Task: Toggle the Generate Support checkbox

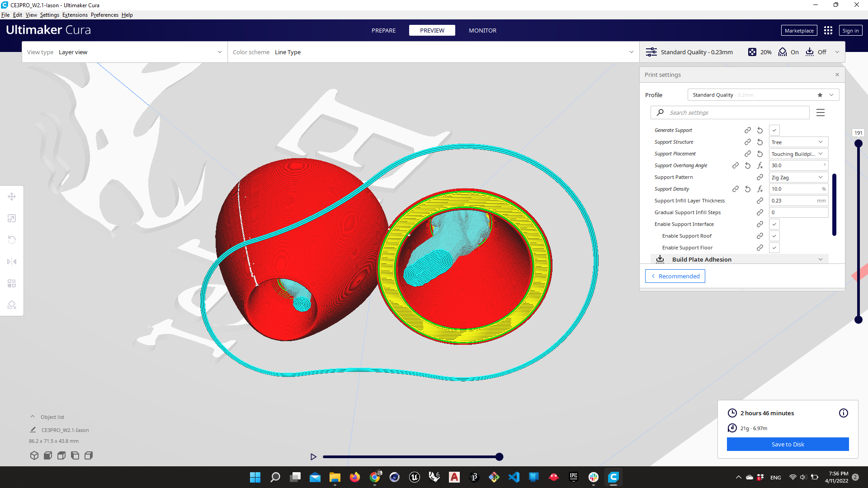Action: coord(774,130)
